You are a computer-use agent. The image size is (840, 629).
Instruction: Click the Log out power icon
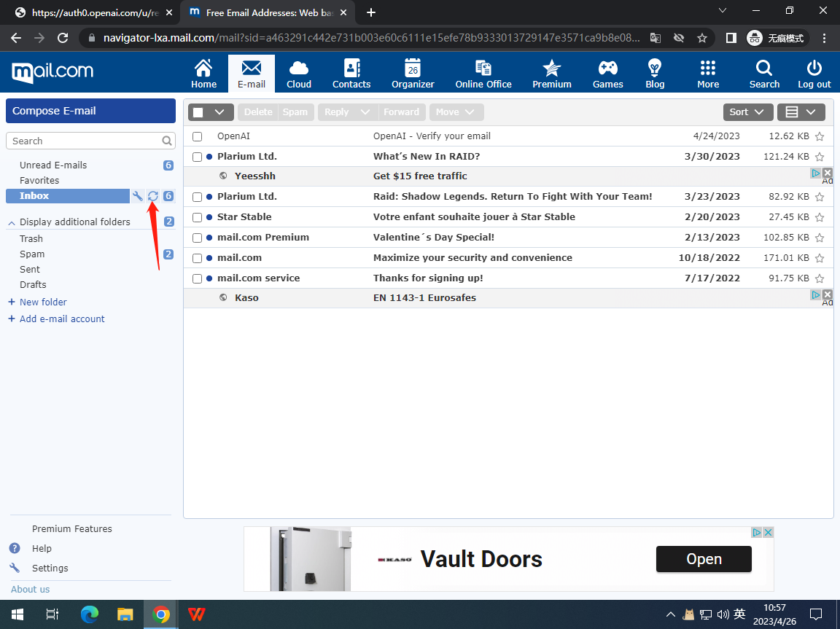[x=814, y=69]
